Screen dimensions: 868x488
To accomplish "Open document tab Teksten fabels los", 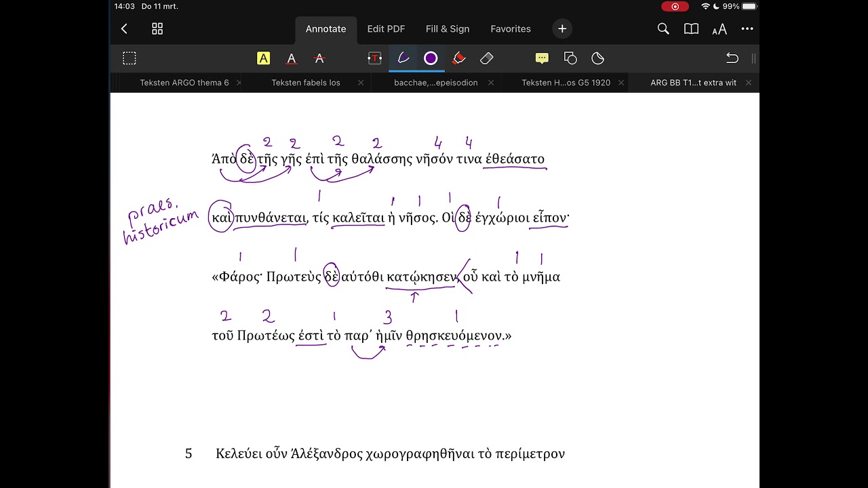I will [306, 83].
